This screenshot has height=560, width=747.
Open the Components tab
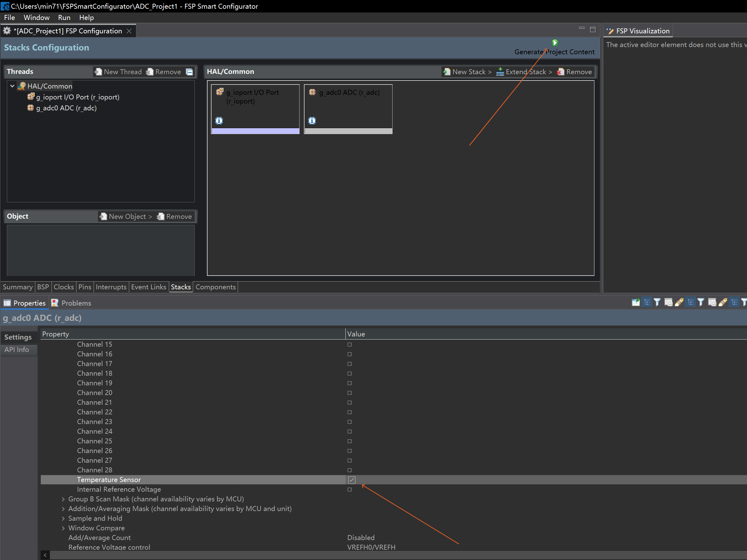215,287
